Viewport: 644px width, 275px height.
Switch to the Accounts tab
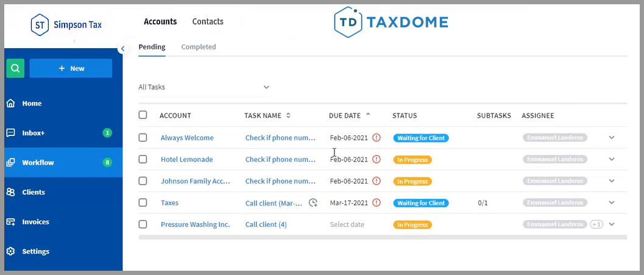160,21
